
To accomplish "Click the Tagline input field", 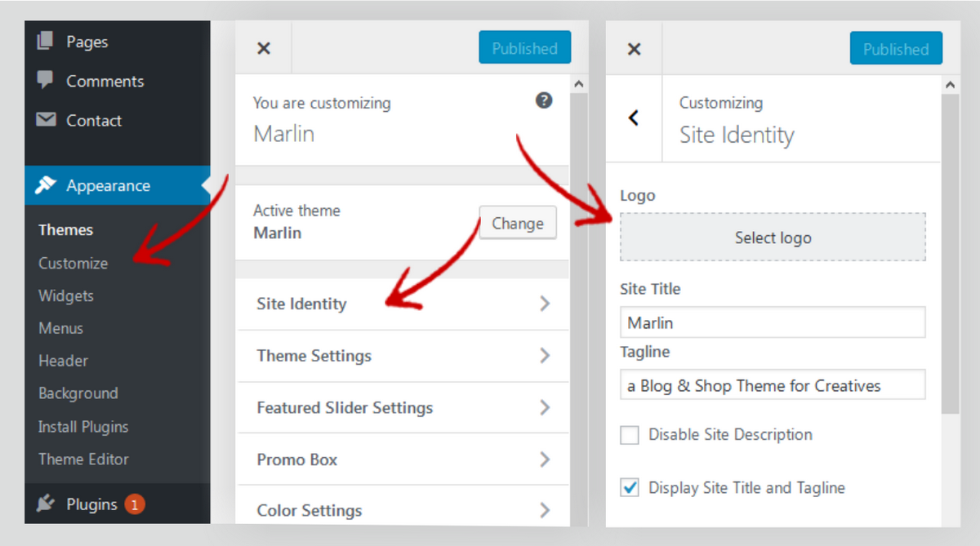I will 773,385.
